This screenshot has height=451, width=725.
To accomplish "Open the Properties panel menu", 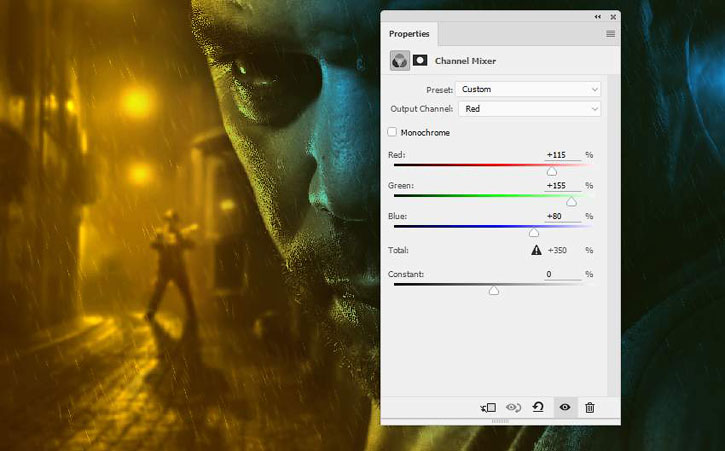I will 610,34.
